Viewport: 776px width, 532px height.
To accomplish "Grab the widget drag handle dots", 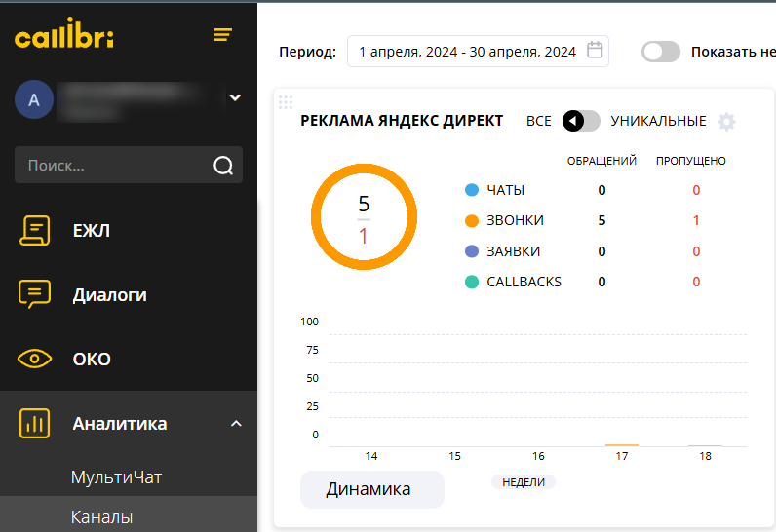I will [286, 102].
